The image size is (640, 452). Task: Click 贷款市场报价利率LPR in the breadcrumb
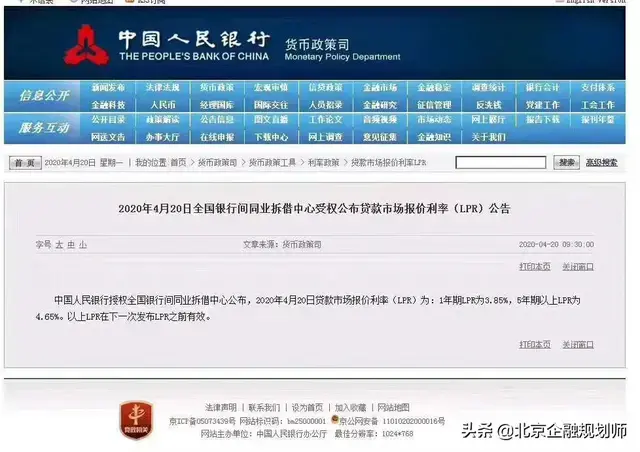389,163
